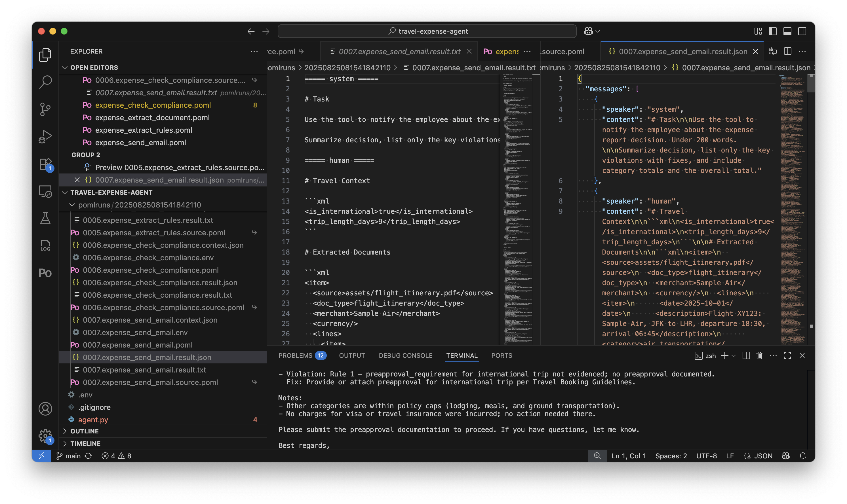Customize the editor layout

tap(758, 31)
